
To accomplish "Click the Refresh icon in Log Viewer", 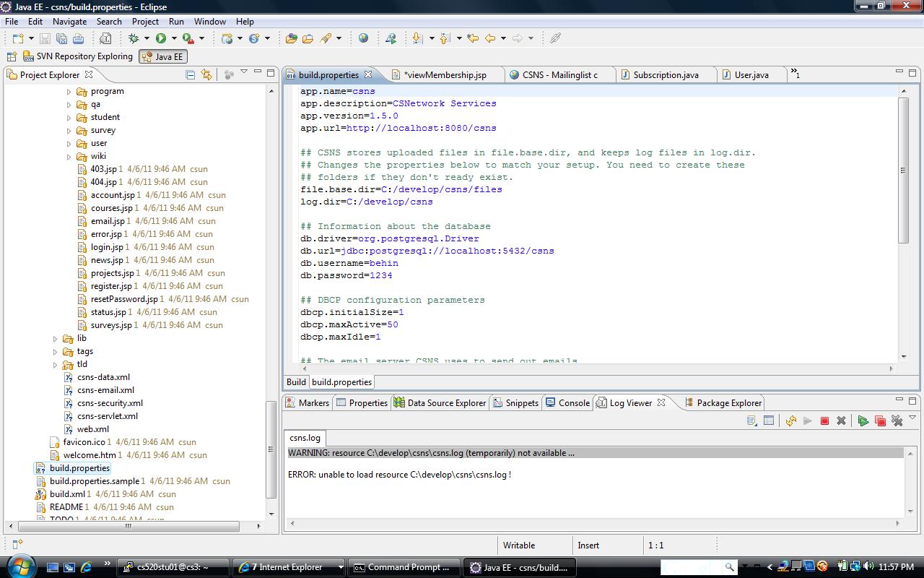I will coord(791,420).
